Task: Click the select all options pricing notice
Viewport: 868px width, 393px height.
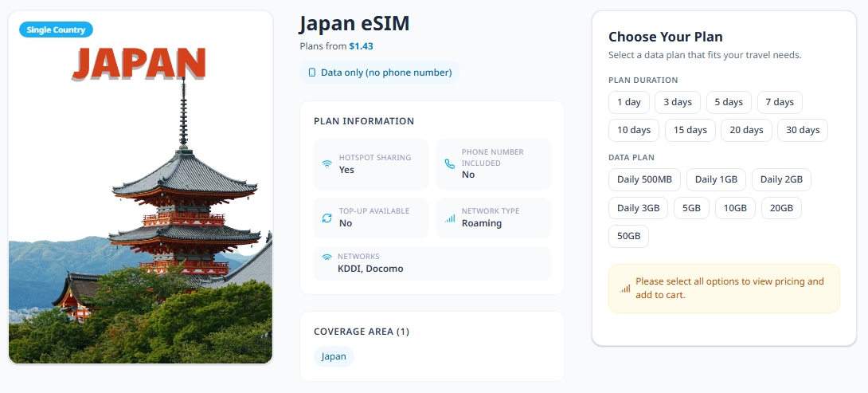Action: pos(724,289)
